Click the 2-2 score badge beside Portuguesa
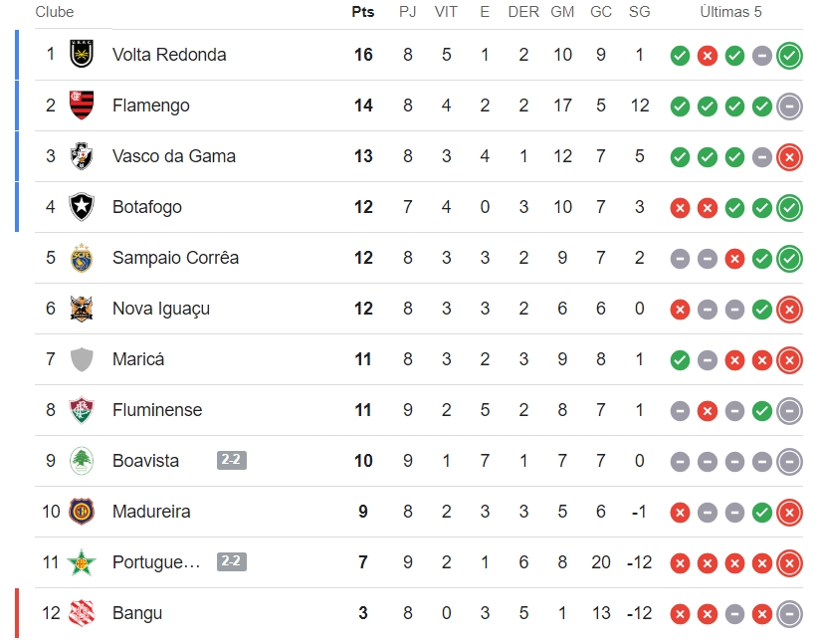The height and width of the screenshot is (644, 820). click(232, 561)
